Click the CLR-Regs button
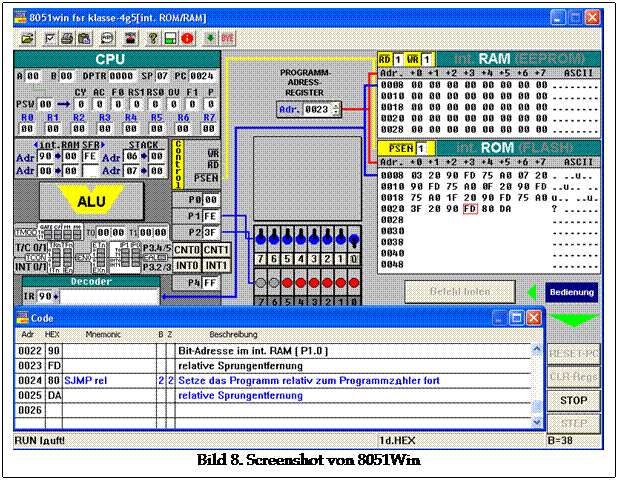Image resolution: width=618 pixels, height=480 pixels. [574, 377]
